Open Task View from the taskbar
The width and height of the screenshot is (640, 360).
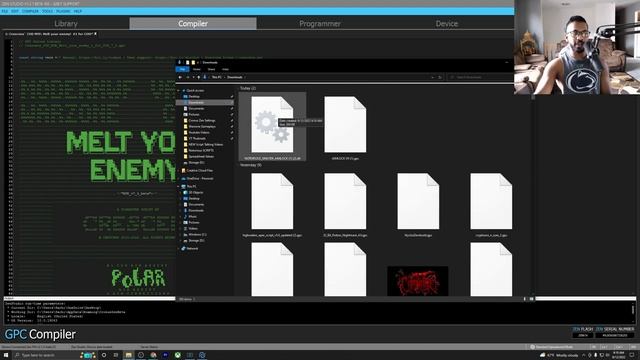pos(116,355)
